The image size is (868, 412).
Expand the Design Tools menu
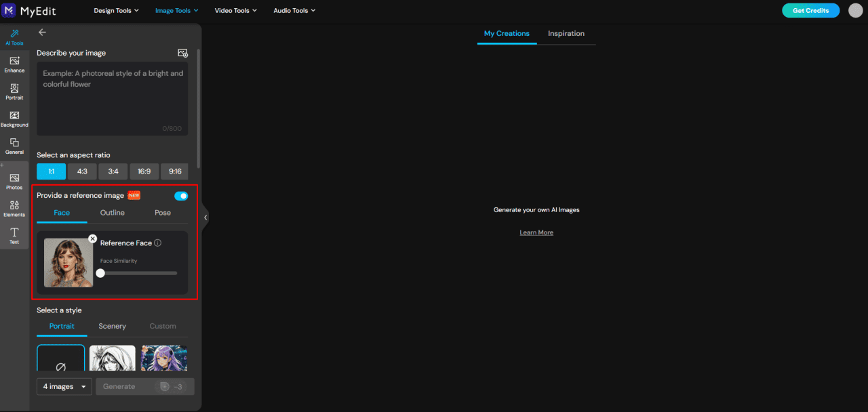tap(116, 11)
